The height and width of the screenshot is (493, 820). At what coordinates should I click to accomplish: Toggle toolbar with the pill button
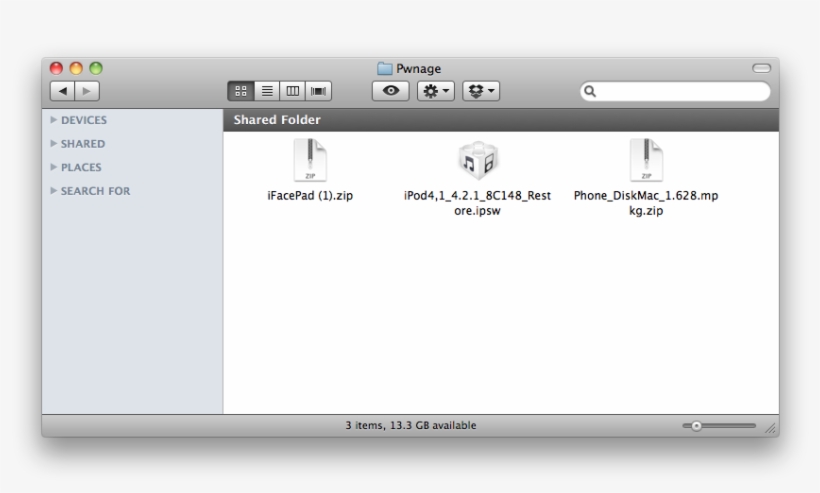(x=761, y=68)
